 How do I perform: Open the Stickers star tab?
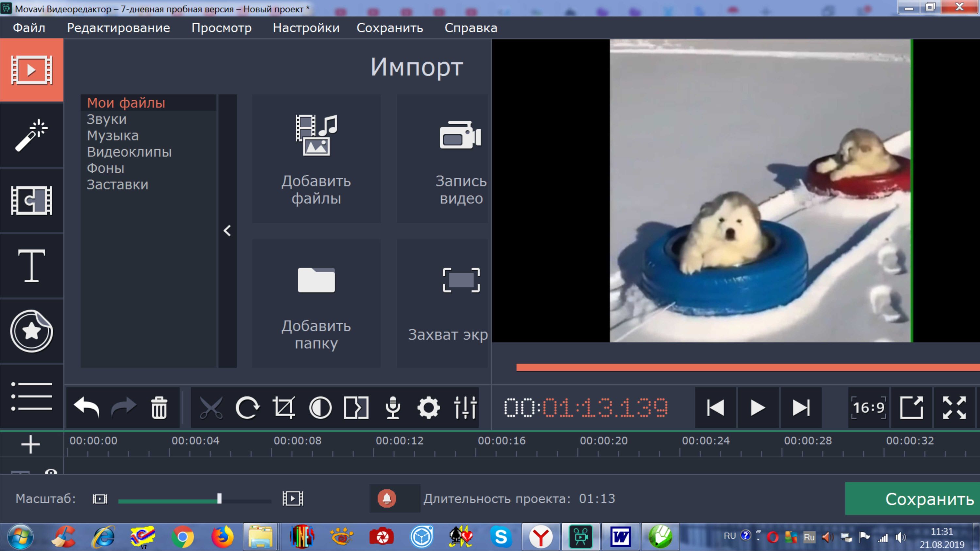[x=32, y=331]
